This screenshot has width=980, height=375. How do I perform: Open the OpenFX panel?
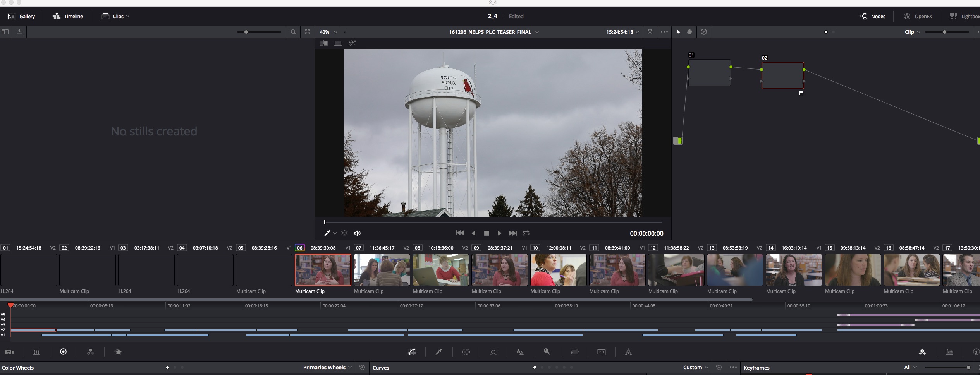[x=918, y=16]
